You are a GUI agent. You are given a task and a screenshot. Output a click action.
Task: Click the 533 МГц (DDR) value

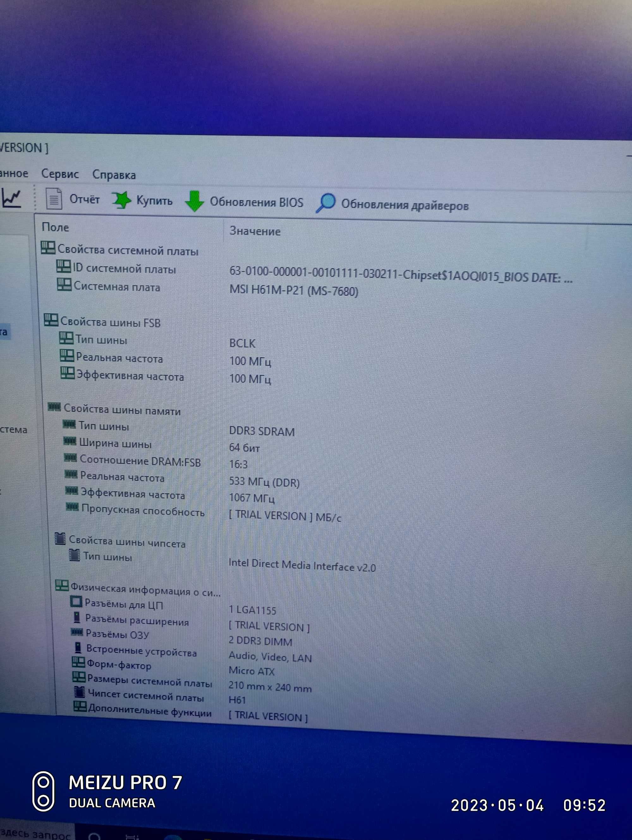tap(264, 482)
